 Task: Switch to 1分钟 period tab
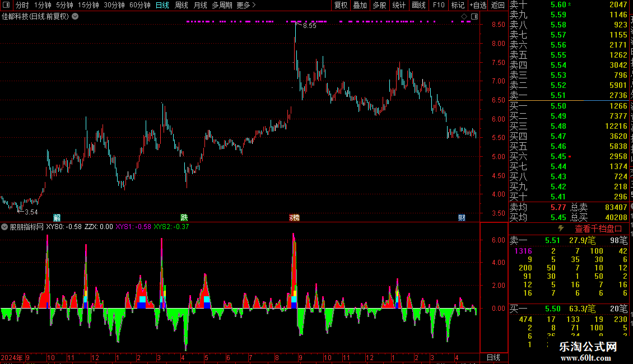(x=43, y=5)
